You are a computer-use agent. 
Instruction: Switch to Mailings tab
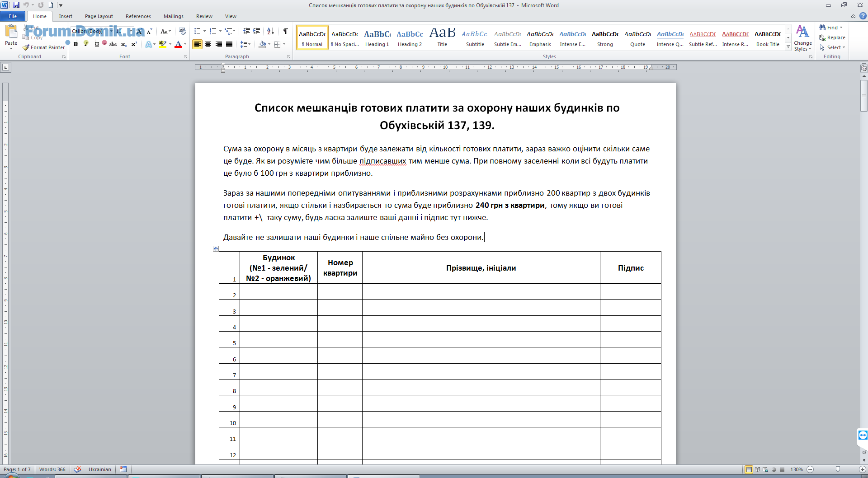coord(174,16)
